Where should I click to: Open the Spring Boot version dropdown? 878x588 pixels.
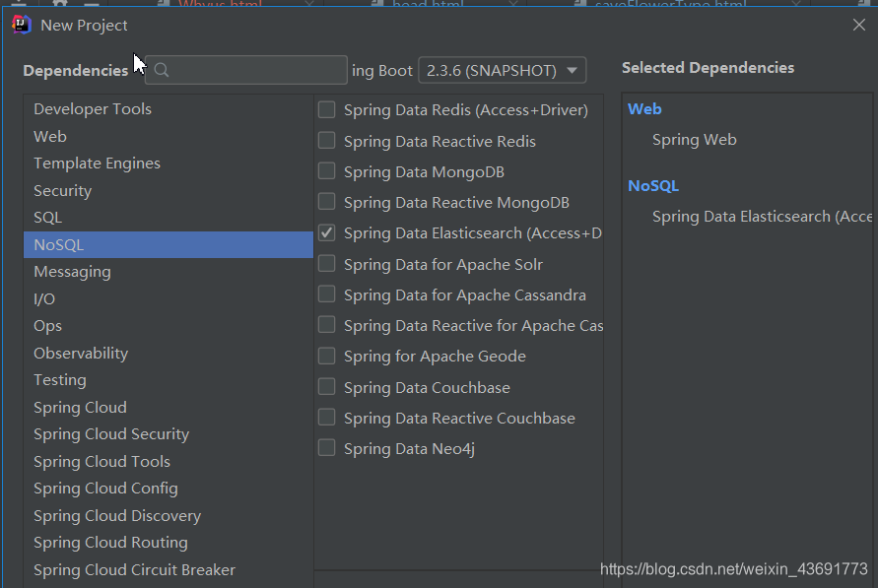pyautogui.click(x=502, y=71)
